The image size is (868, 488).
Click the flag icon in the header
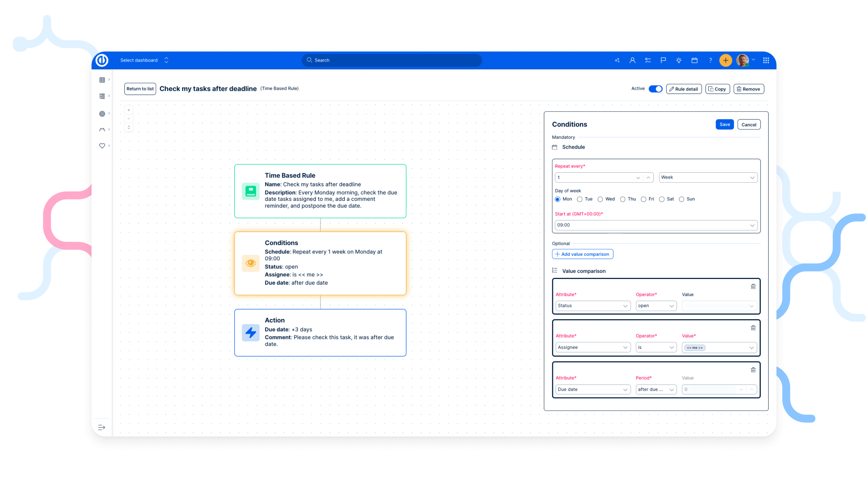click(x=663, y=60)
